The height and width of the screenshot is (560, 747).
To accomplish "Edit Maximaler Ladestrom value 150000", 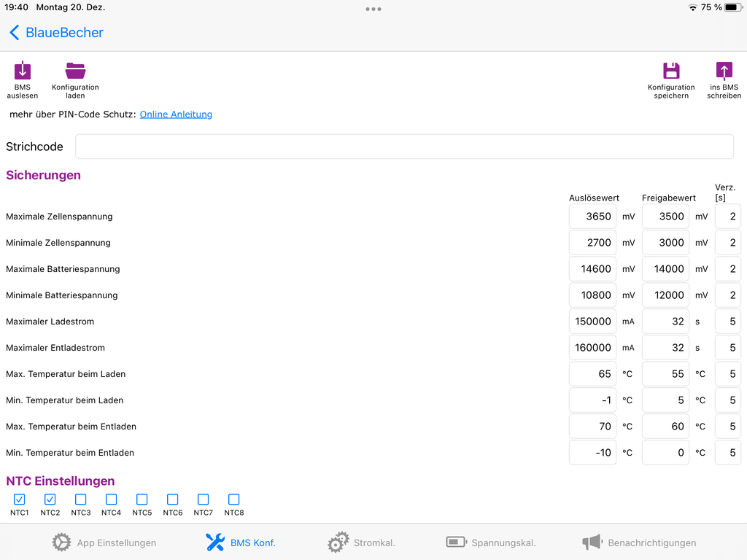I will pos(592,322).
